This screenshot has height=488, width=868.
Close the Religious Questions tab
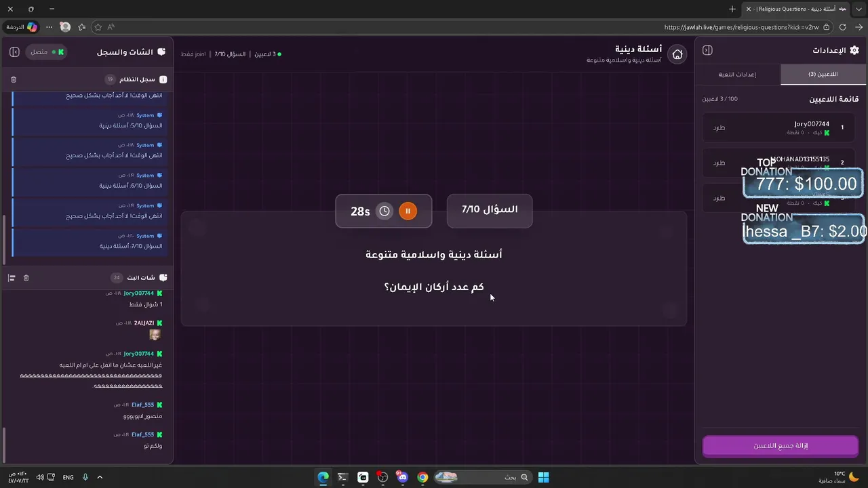pos(749,9)
